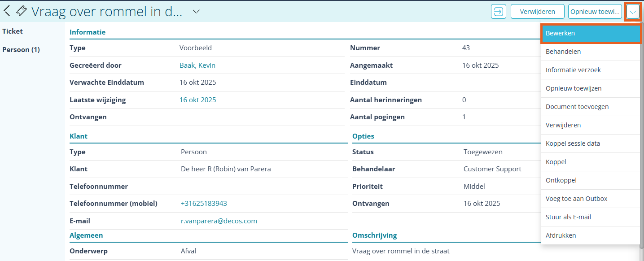Click the r.vanparera@decos.com email link
This screenshot has width=644, height=261.
point(218,221)
